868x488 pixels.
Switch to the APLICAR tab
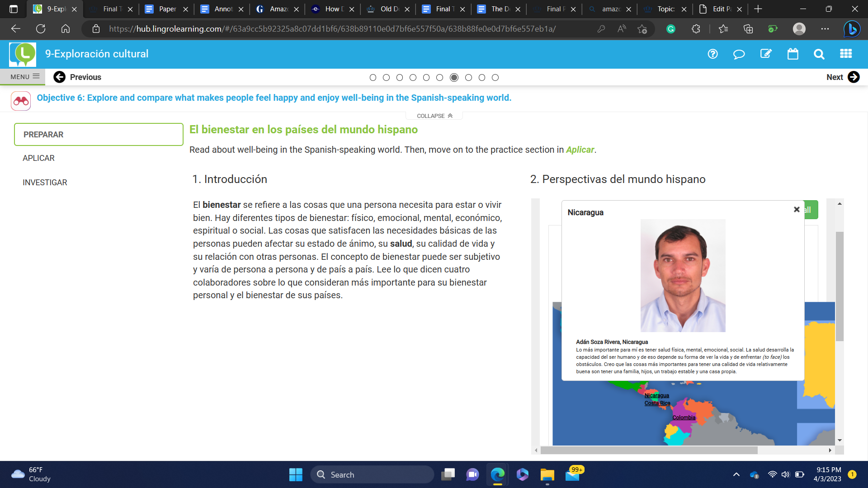[x=39, y=158]
